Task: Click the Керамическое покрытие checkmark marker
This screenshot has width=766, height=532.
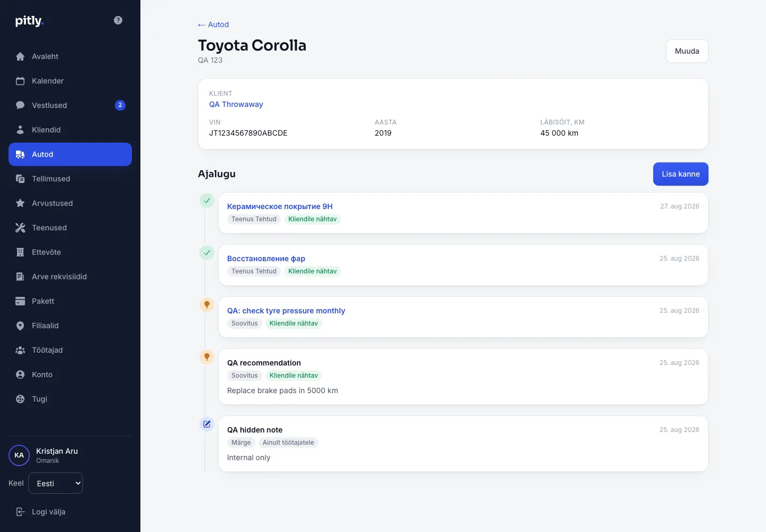Action: click(x=207, y=201)
